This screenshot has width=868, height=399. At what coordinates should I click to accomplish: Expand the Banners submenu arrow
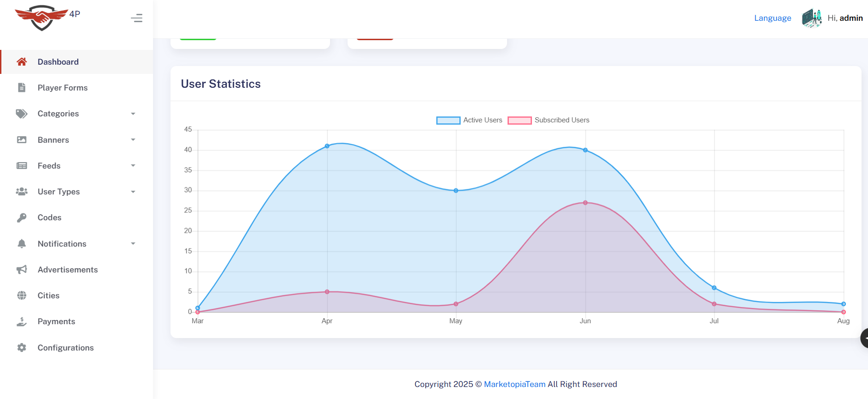click(133, 139)
